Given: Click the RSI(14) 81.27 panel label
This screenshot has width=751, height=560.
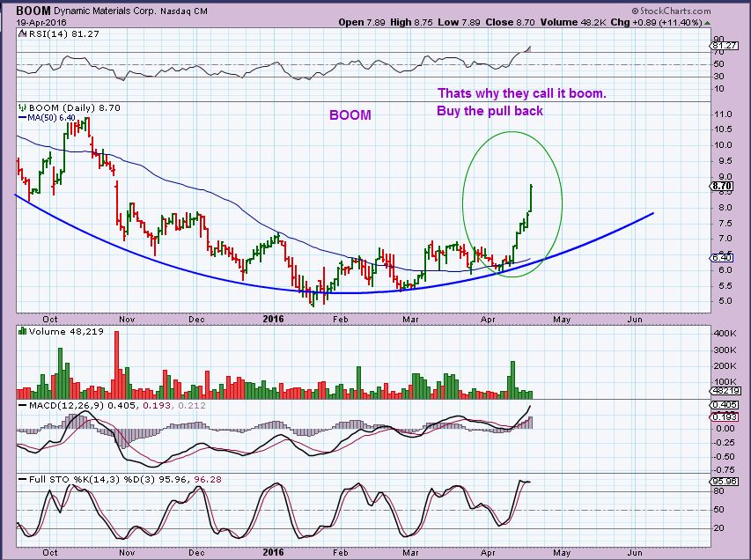Looking at the screenshot, I should click(63, 34).
